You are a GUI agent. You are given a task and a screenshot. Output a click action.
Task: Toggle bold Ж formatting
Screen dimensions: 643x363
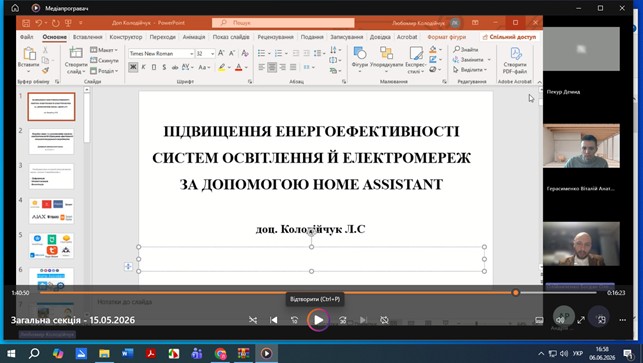tap(133, 67)
